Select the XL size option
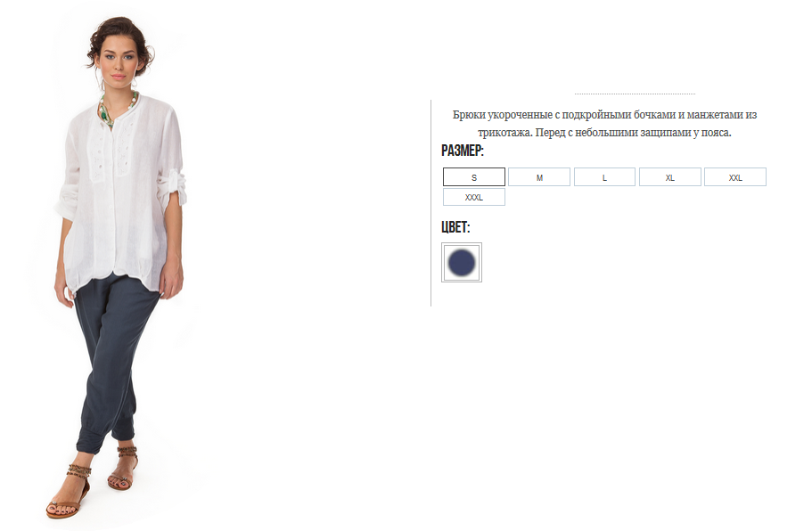 click(x=670, y=177)
